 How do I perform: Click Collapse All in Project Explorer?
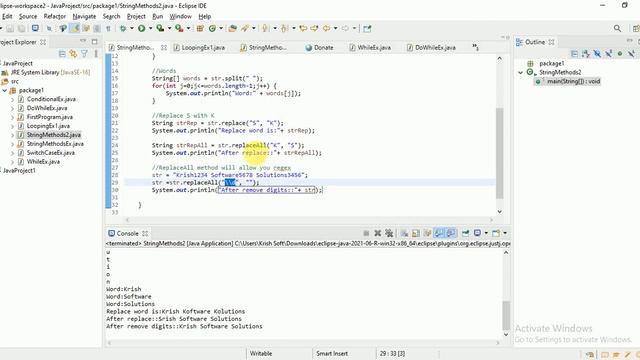62,53
